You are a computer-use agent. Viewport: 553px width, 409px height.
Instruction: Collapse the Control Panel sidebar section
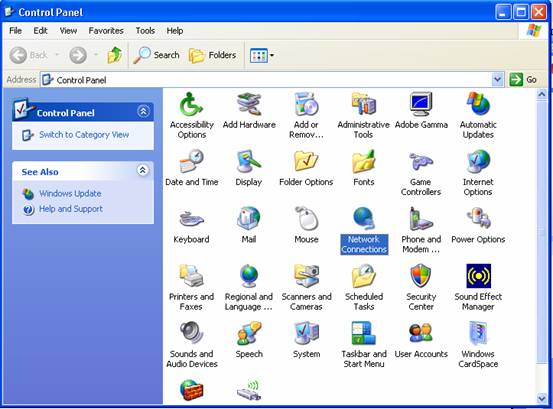tap(143, 112)
